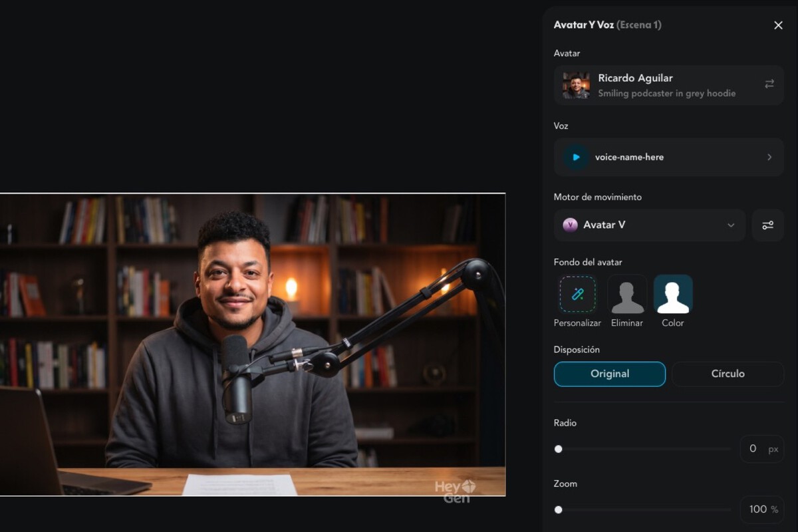Viewport: 798px width, 532px height.
Task: Select the Original layout
Action: 609,374
